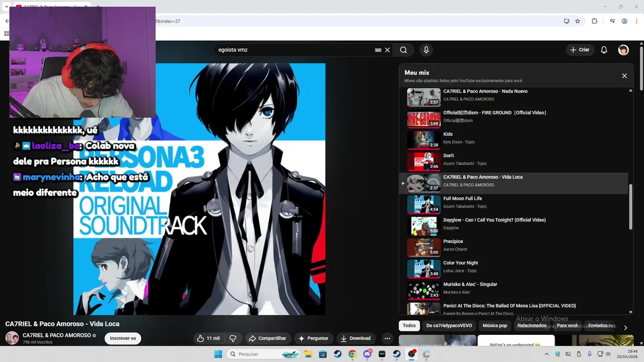The width and height of the screenshot is (644, 362).
Task: Start voice search with the microphone
Action: tap(426, 50)
